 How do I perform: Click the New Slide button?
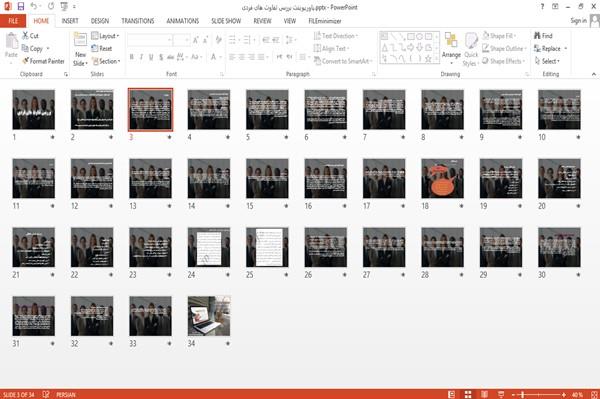80,49
